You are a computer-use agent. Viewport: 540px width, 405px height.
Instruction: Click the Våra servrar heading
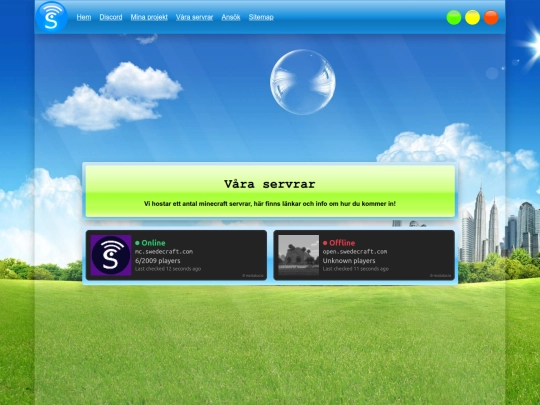270,184
